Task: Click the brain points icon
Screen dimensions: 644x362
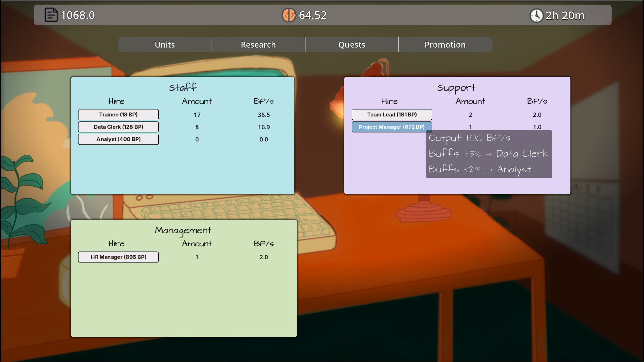Action: click(288, 15)
